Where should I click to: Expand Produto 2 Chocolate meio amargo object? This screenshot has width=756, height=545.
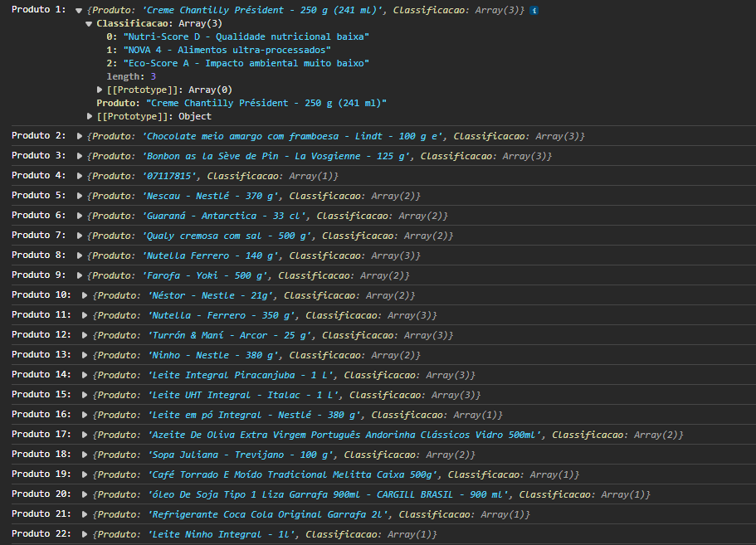coord(80,136)
